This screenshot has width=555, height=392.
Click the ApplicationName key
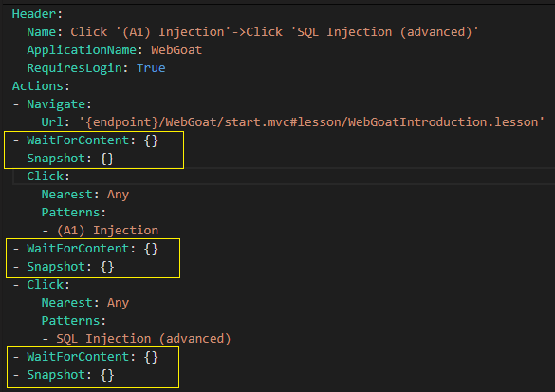[x=82, y=50]
